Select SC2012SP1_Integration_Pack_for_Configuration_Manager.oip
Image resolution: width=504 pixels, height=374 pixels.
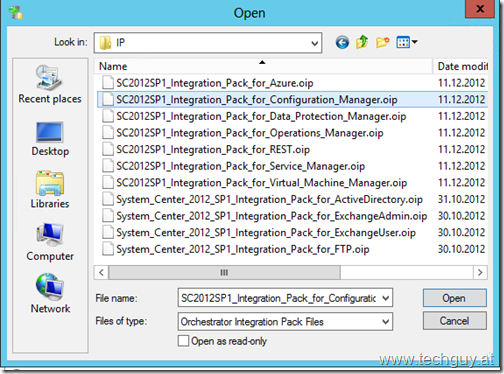click(257, 99)
